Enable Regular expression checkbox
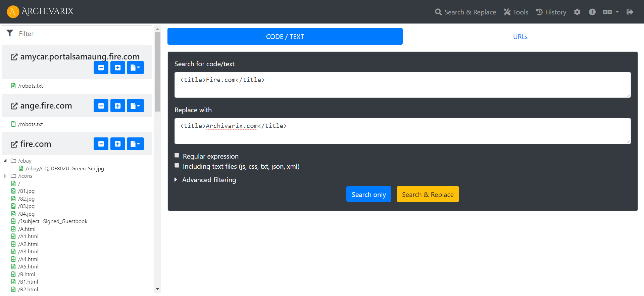Screen dimensions: 644x296 coord(177,155)
